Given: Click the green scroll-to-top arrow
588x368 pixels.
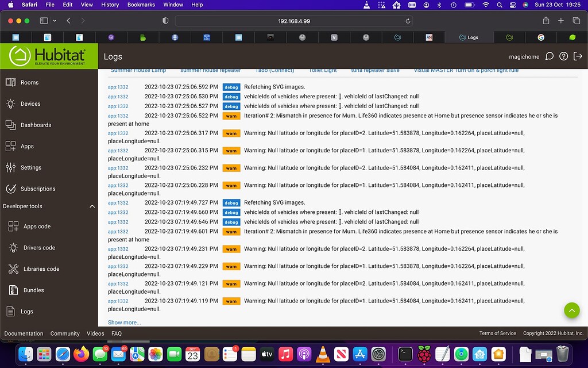Looking at the screenshot, I should coord(572,310).
